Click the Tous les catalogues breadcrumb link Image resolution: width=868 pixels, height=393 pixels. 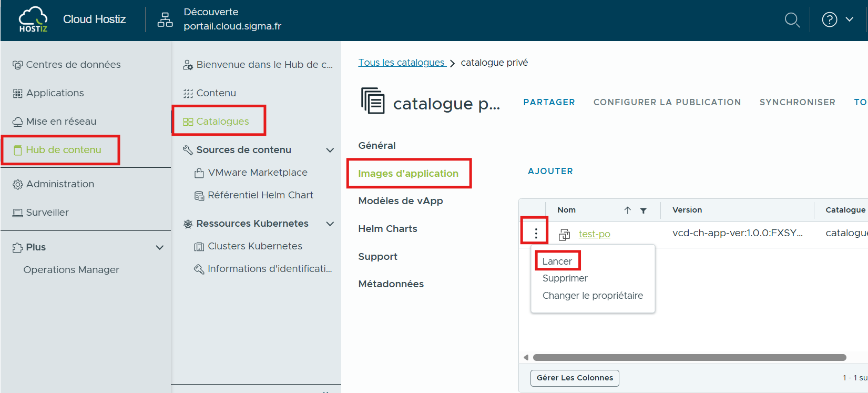click(x=402, y=63)
